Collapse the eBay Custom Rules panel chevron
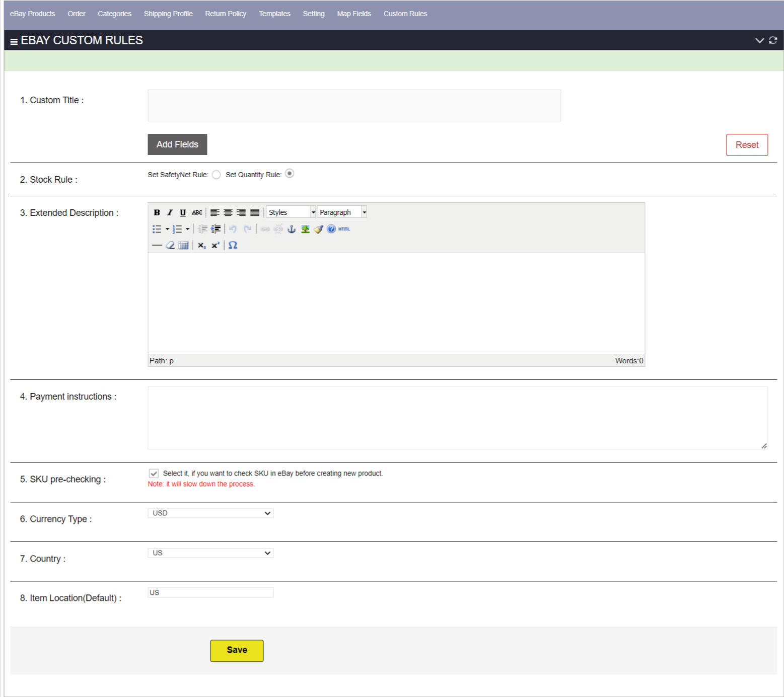Viewport: 784px width, 697px height. [x=759, y=40]
